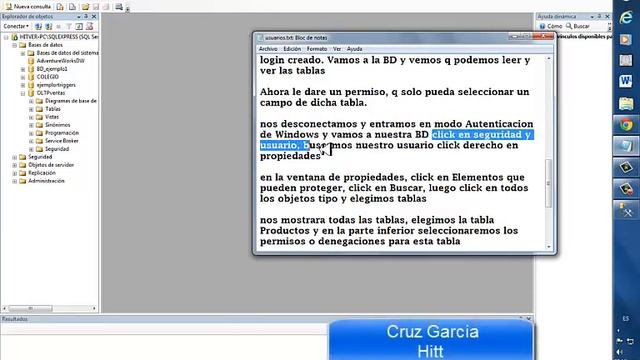Click the Cómo button in Ayuda dinámica
640x360 pixels.
[x=551, y=26]
